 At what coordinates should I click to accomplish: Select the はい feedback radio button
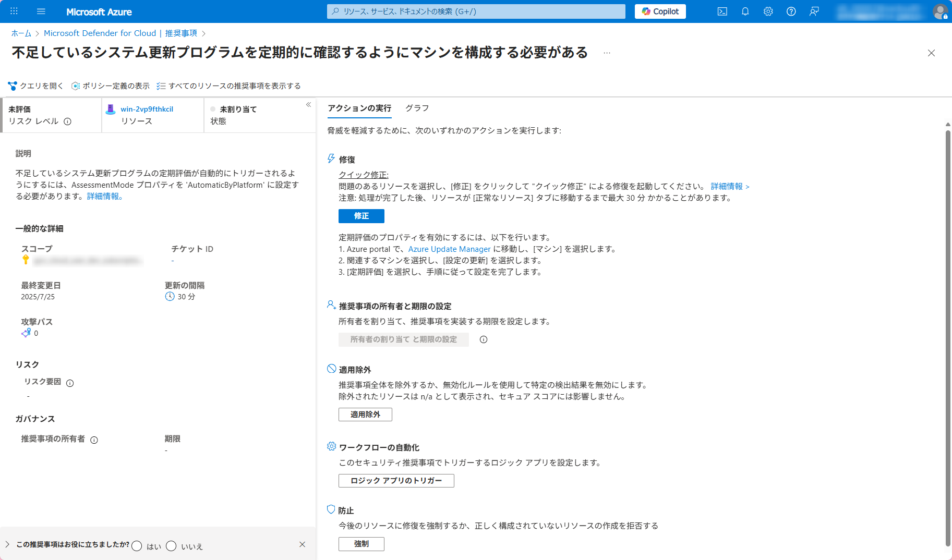(x=137, y=545)
